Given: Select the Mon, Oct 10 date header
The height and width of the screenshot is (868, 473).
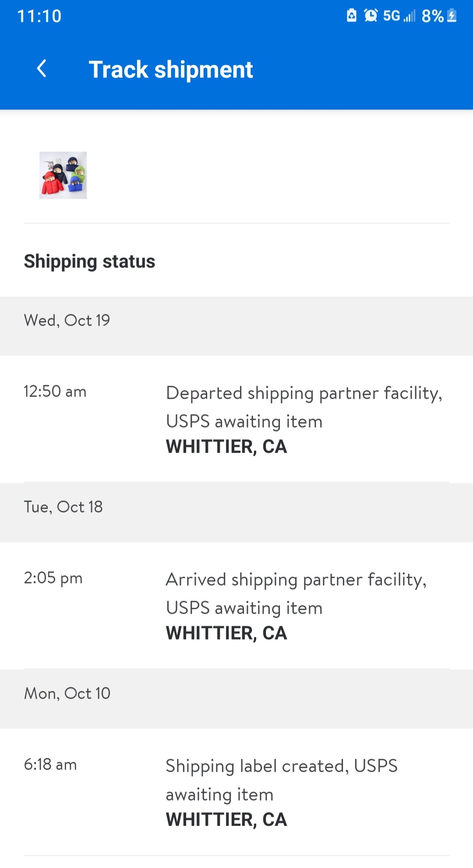Looking at the screenshot, I should (x=67, y=693).
